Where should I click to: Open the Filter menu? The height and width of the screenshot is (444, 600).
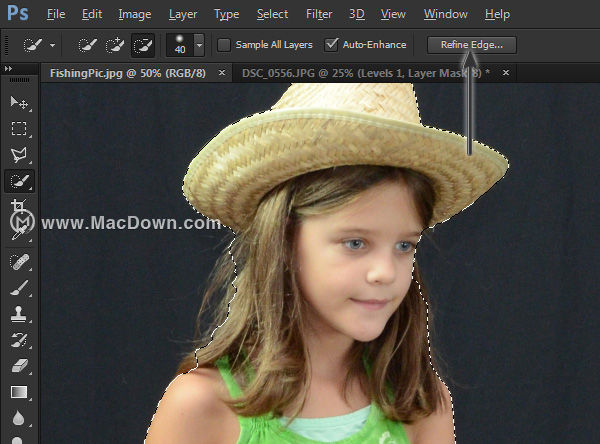319,14
